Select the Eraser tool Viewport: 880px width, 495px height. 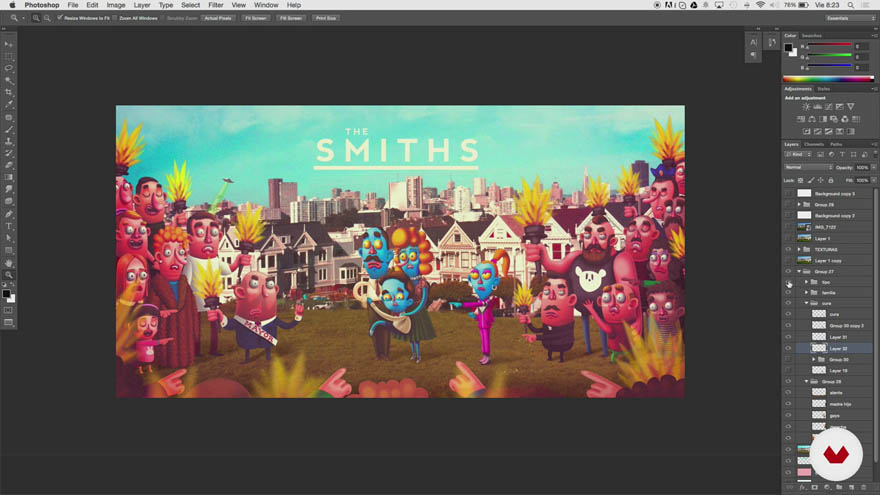point(8,165)
